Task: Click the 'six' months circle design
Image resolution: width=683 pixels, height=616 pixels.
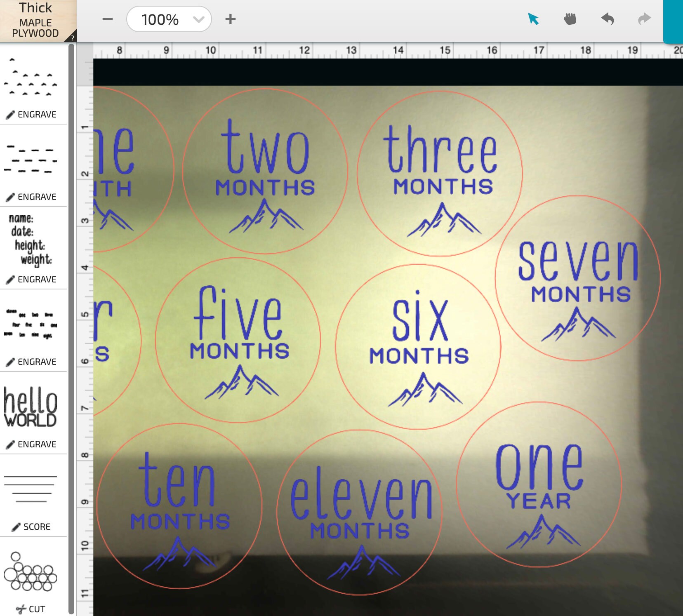Action: [418, 346]
